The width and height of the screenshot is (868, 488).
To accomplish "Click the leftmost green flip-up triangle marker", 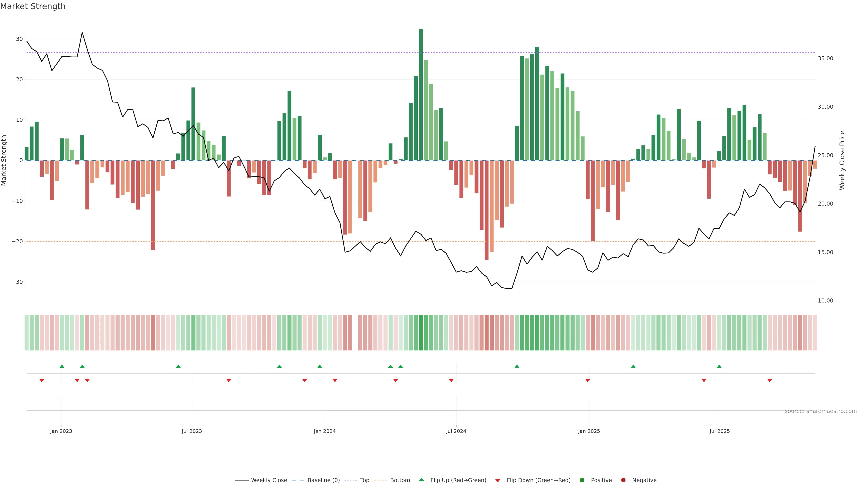I will [62, 366].
